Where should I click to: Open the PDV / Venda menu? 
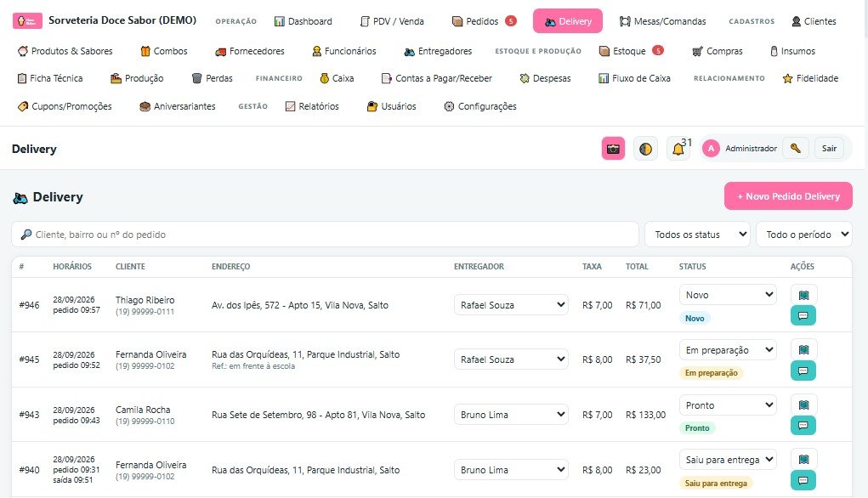click(392, 21)
